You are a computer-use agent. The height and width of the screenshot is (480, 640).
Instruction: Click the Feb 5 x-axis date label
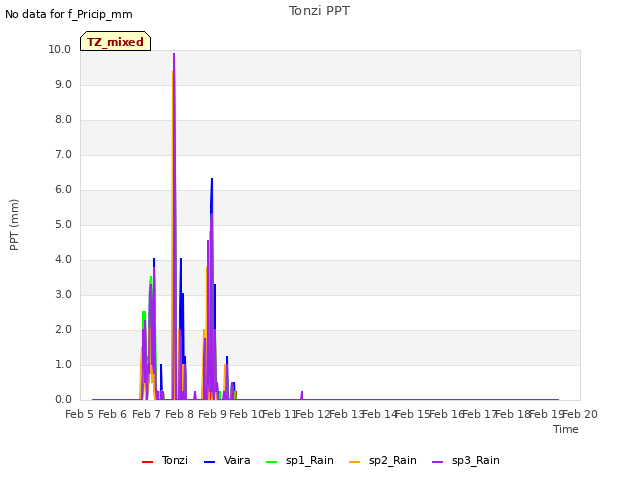point(80,414)
